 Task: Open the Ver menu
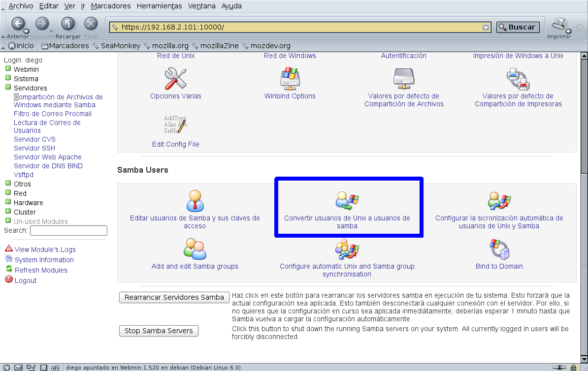[70, 6]
